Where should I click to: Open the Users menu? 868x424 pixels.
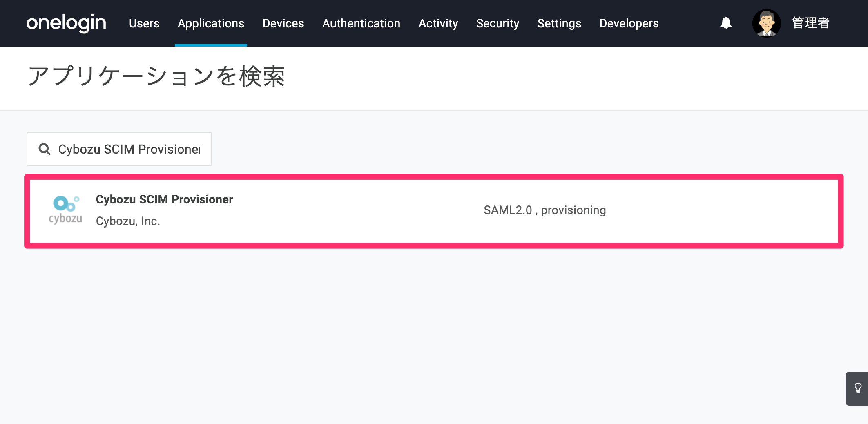[144, 23]
